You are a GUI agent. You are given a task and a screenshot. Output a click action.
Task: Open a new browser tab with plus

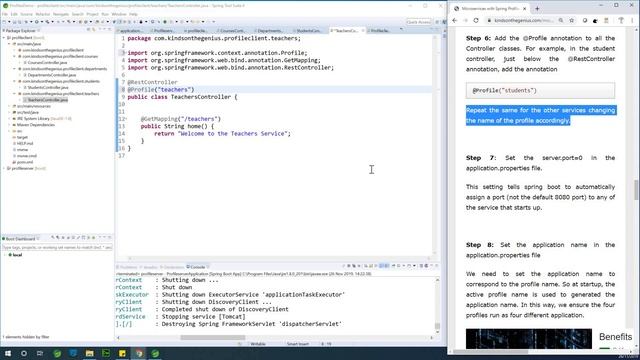click(x=537, y=8)
